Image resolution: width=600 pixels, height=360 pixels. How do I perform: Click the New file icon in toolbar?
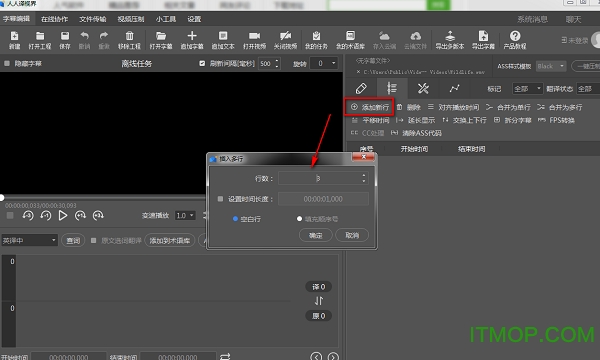[15, 36]
